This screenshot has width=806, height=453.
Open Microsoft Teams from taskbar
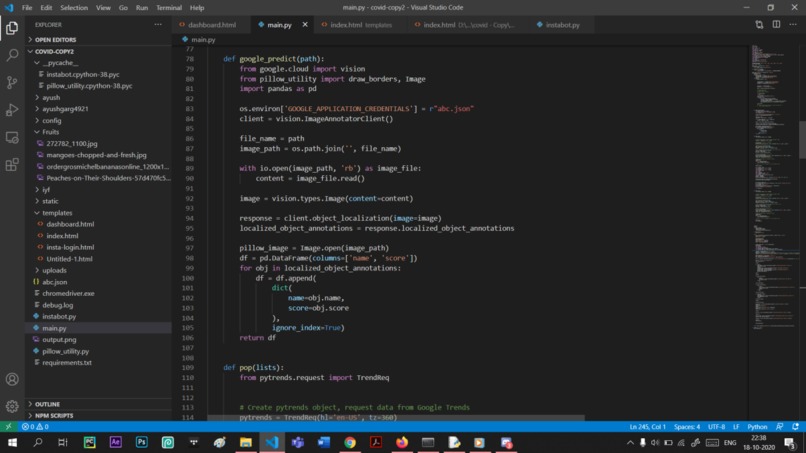click(x=298, y=443)
